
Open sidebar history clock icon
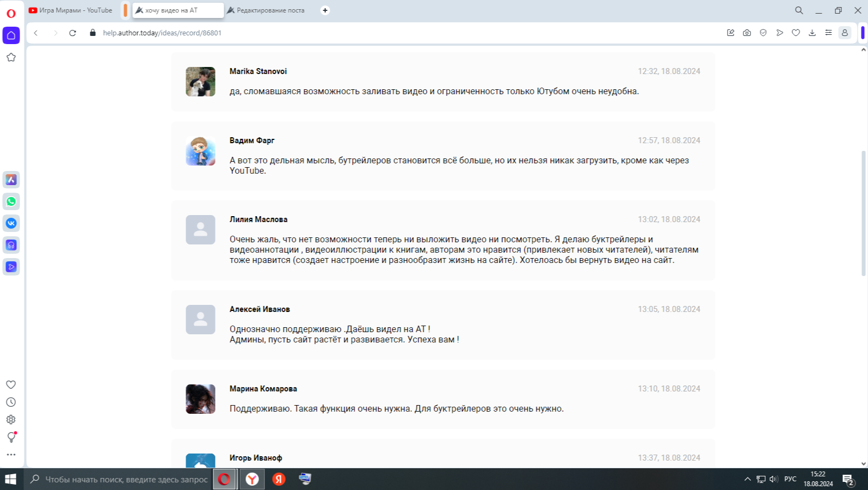click(x=11, y=402)
